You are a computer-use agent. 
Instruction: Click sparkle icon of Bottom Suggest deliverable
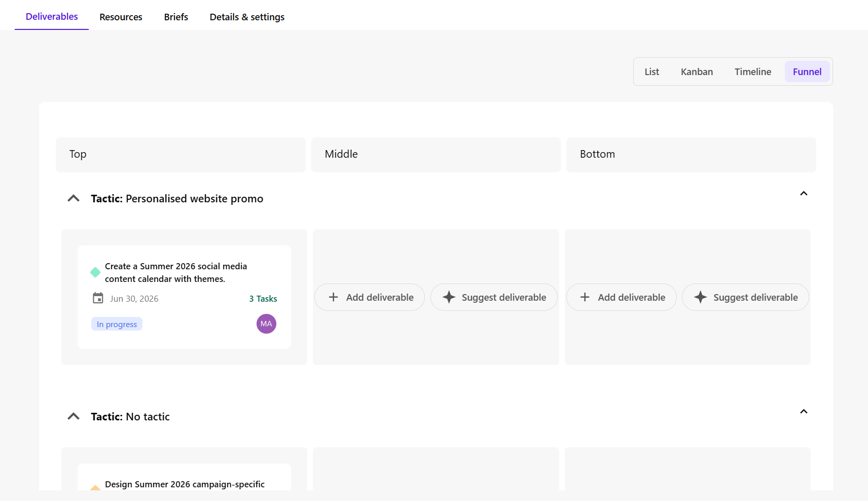(700, 297)
